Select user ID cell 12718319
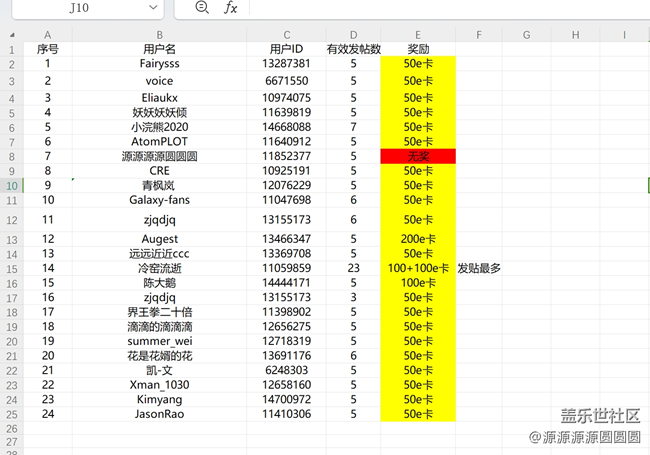650x455 pixels. 286,341
